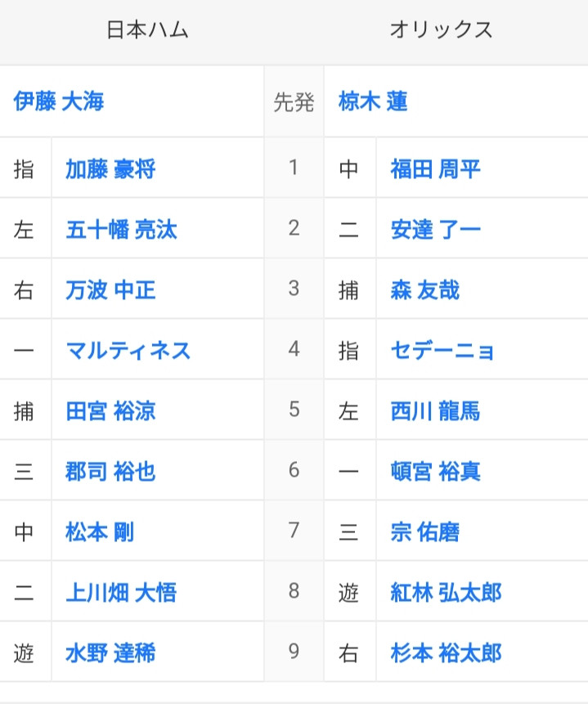Viewport: 588px width, 704px height.
Task: Open starting pitcher 伊藤 大海 profile
Action: click(x=59, y=101)
